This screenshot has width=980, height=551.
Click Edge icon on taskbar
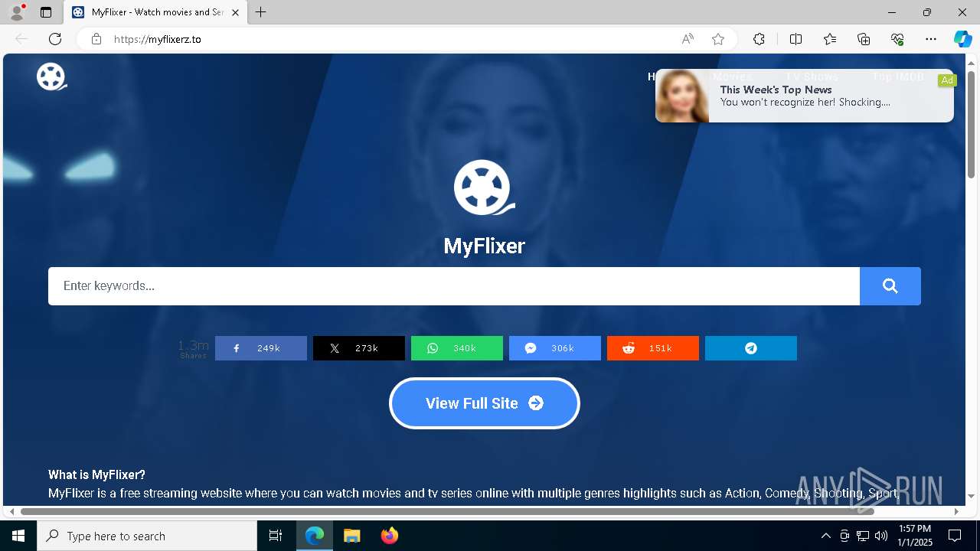click(315, 536)
